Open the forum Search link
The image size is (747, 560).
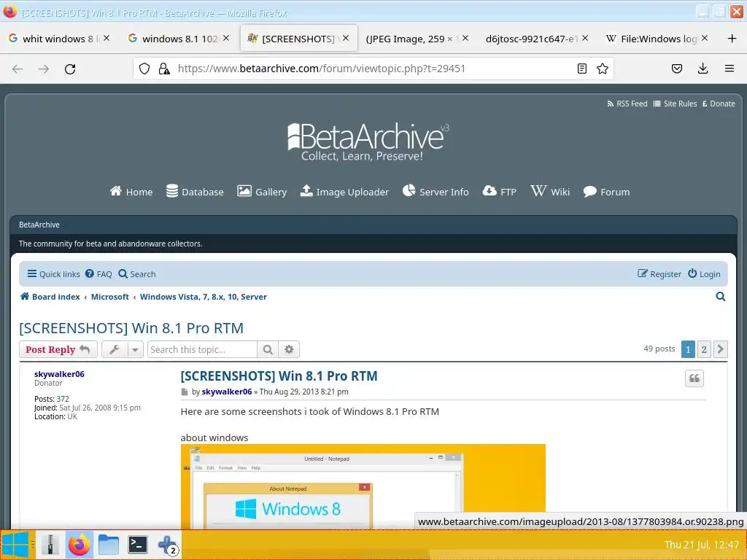coord(136,274)
